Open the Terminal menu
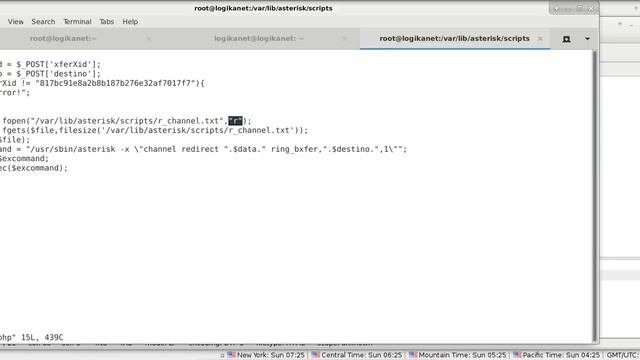Screen dimensions: 640x360 [77, 22]
